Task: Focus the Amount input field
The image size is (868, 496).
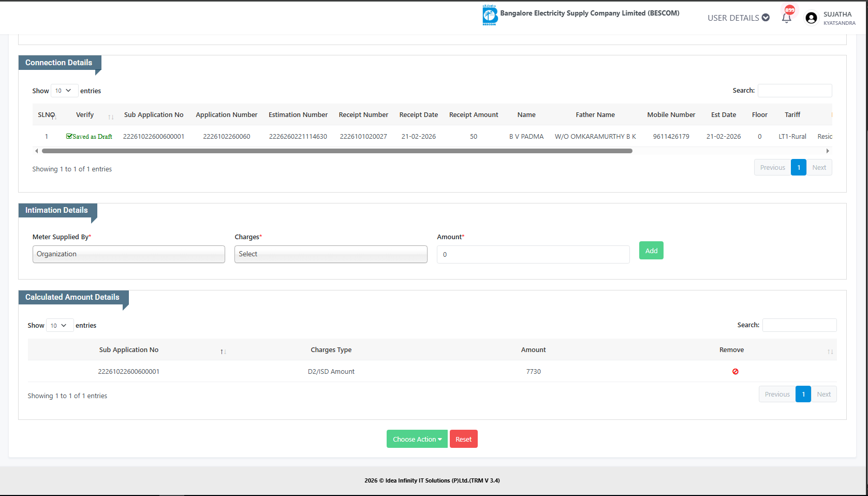Action: (x=533, y=255)
